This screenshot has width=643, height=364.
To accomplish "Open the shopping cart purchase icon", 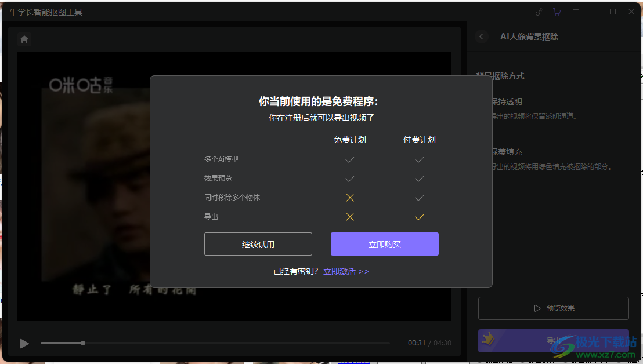I will tap(557, 12).
